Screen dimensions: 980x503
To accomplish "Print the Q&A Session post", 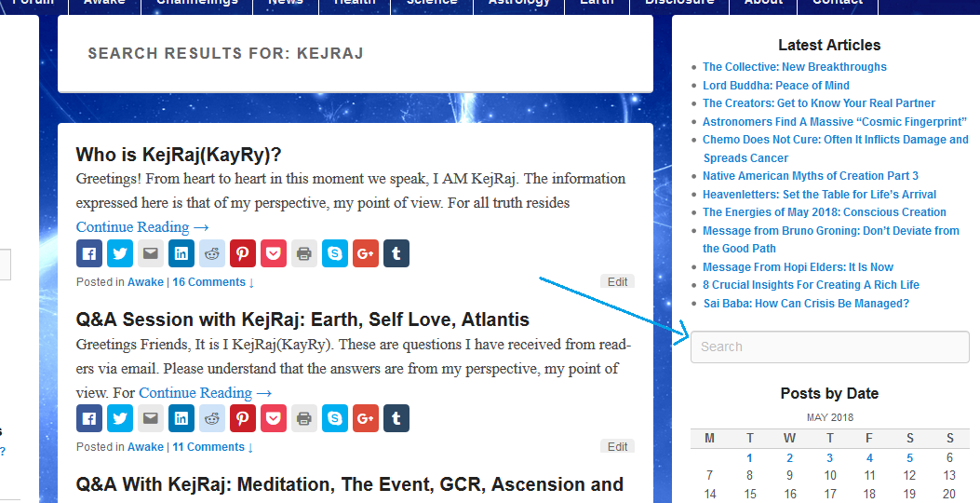I will point(304,419).
